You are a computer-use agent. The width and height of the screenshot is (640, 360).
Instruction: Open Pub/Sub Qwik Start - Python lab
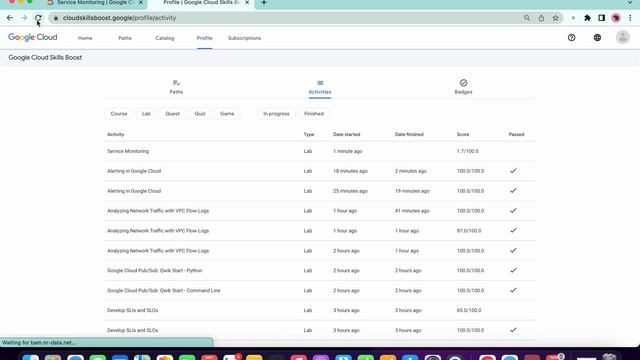pyautogui.click(x=155, y=271)
